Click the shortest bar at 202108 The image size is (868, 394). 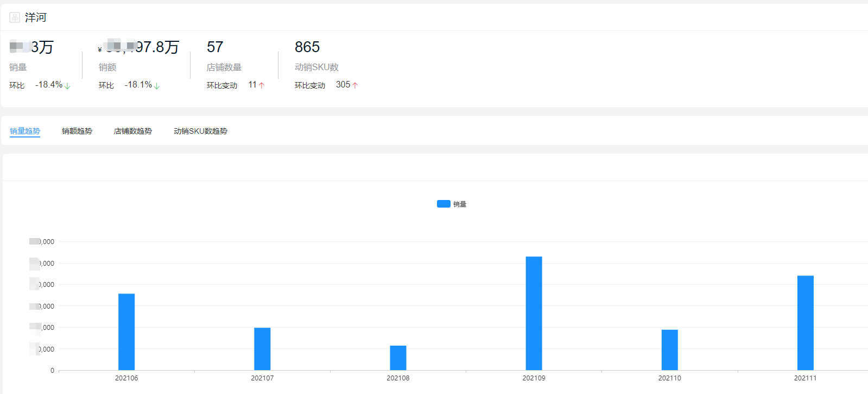click(398, 358)
